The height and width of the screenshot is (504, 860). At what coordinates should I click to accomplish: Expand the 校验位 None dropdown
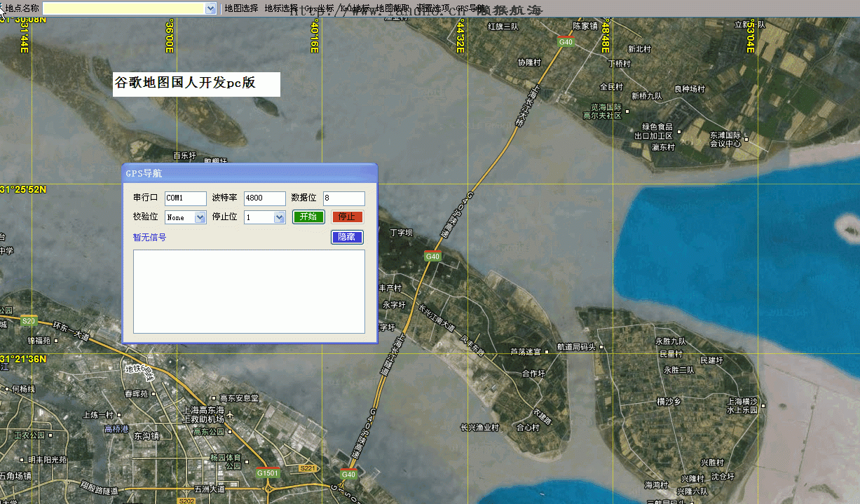(x=200, y=217)
